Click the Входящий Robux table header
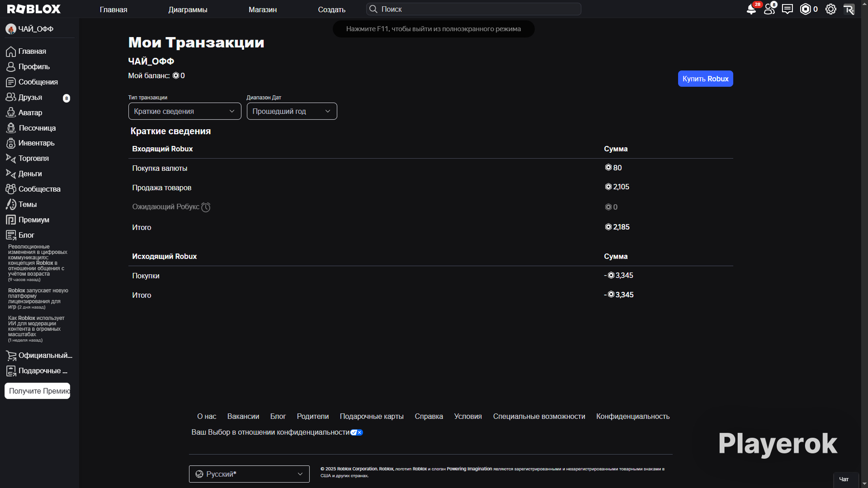 point(163,149)
